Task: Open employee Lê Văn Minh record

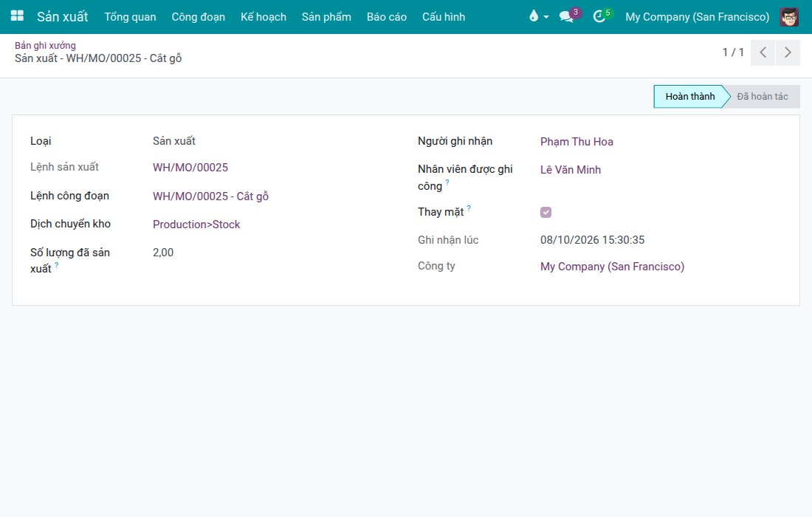Action: (570, 169)
